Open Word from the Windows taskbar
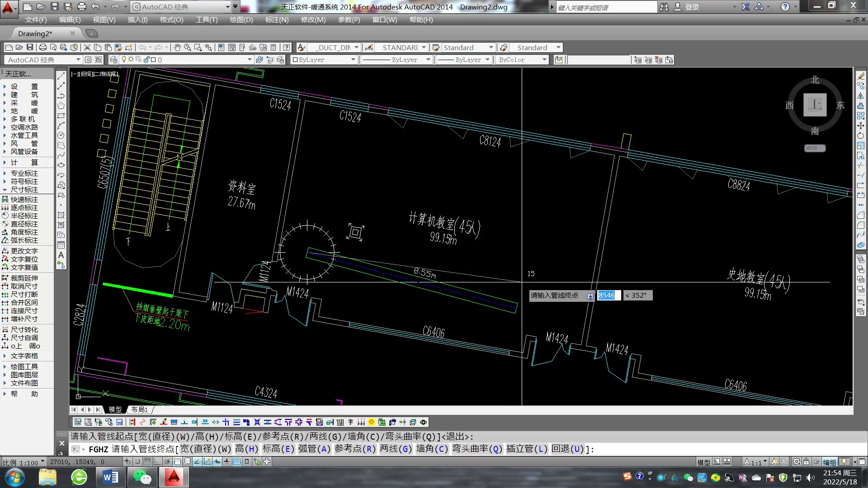The width and height of the screenshot is (868, 488). [110, 477]
